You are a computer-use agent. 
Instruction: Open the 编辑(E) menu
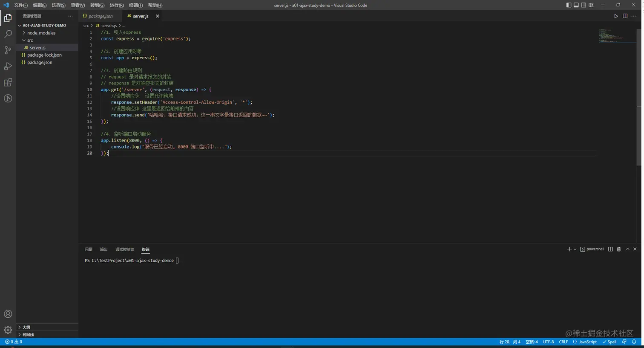(x=40, y=5)
